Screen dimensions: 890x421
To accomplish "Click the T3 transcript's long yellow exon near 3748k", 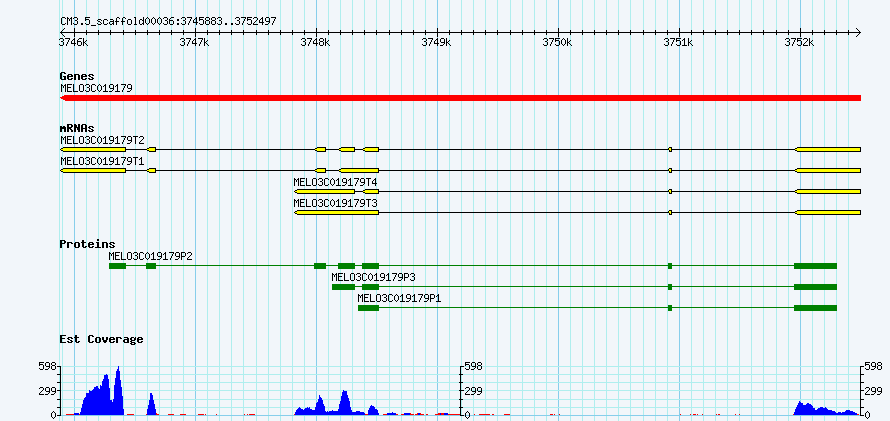I will pos(337,212).
